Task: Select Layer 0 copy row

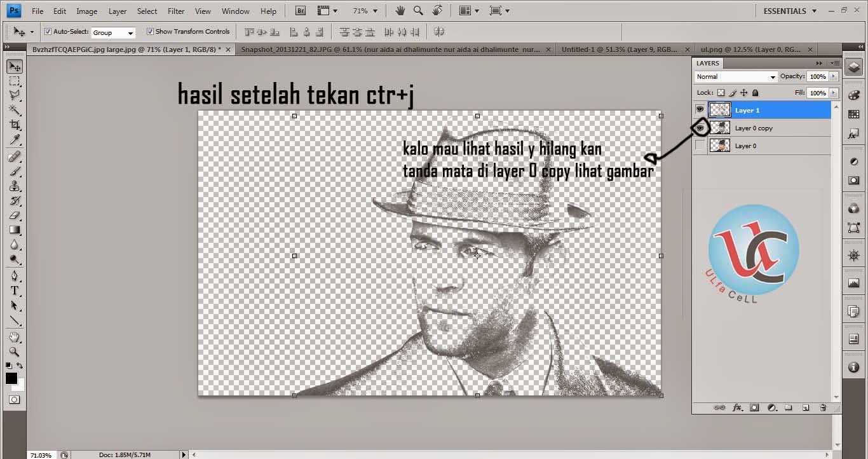Action: [761, 128]
